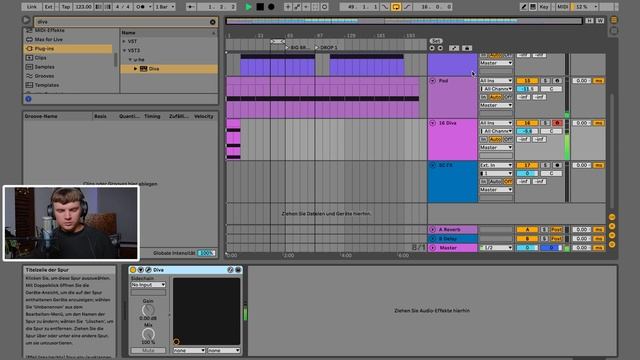Screen dimensions: 640x360
Task: Open All Ins input dropdown on Pad track
Action: tap(496, 81)
